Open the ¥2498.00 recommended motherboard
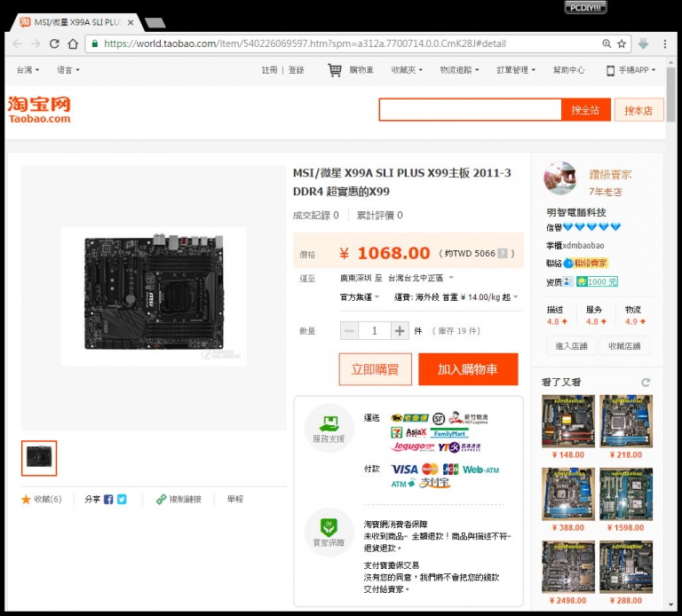 (x=568, y=567)
